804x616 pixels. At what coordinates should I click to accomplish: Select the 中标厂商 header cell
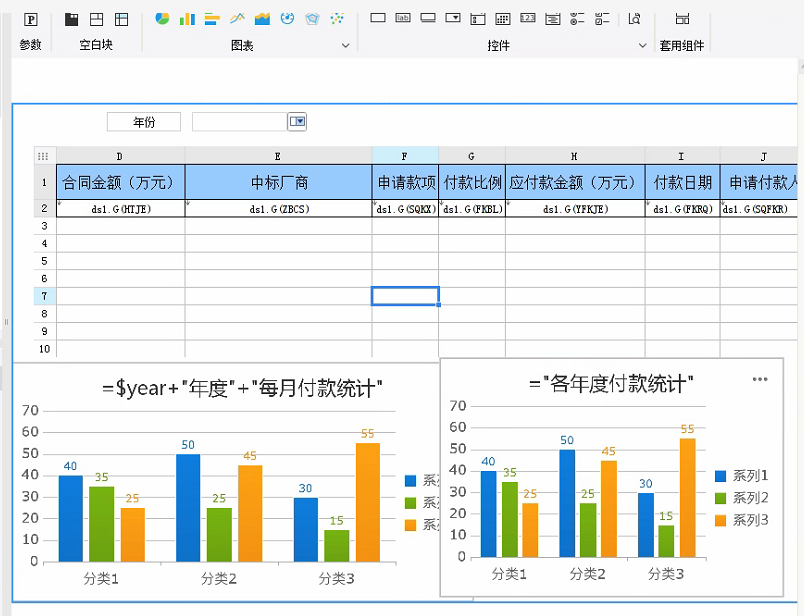pos(278,183)
